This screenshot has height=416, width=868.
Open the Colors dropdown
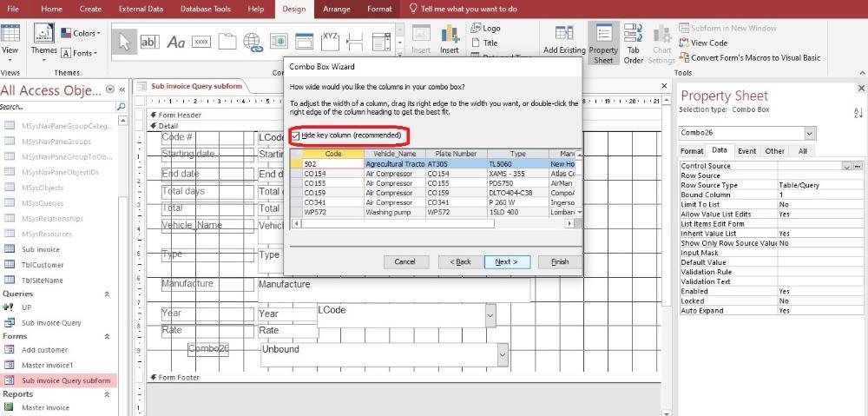pos(81,33)
